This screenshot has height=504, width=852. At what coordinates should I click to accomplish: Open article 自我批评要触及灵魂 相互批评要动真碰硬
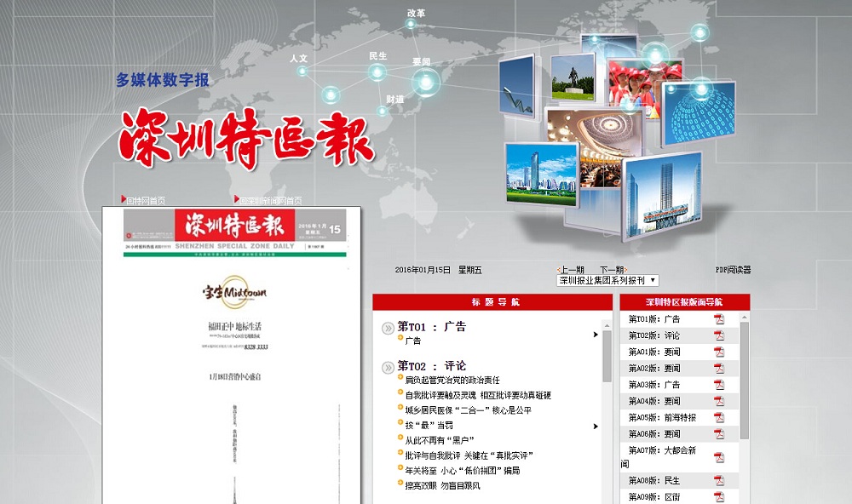(478, 395)
